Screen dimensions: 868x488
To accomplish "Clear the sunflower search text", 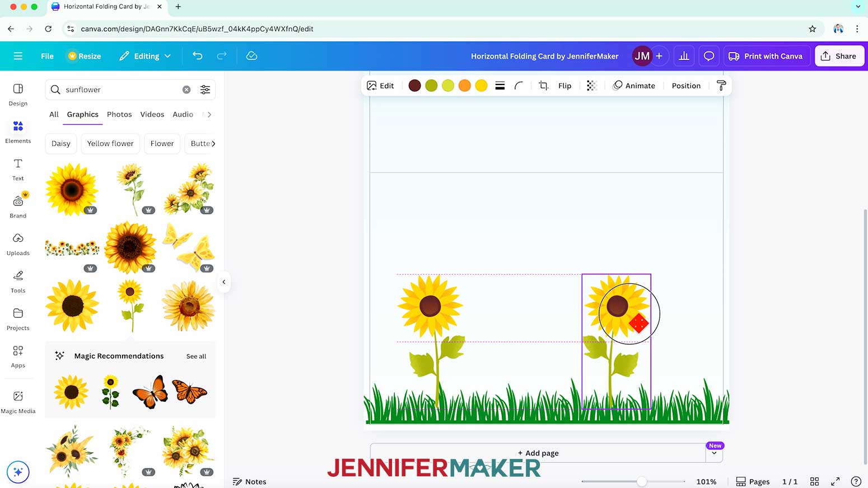I will [186, 90].
